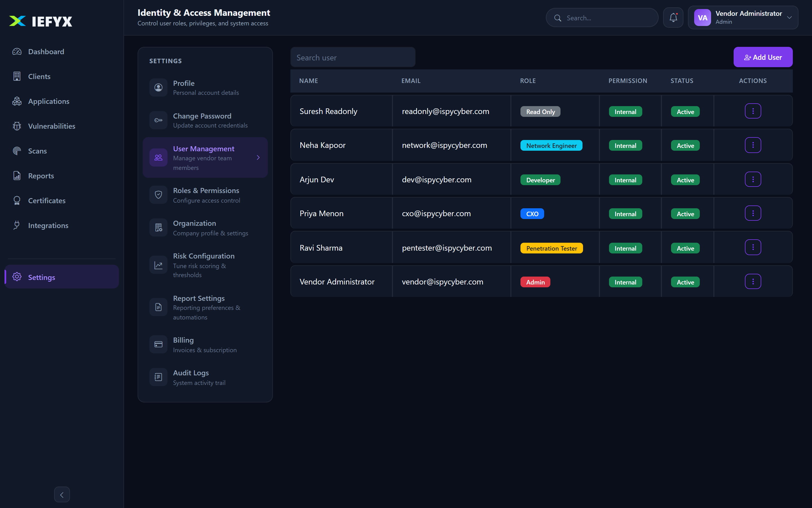Click the Dashboard gauge icon
812x508 pixels.
pos(17,51)
